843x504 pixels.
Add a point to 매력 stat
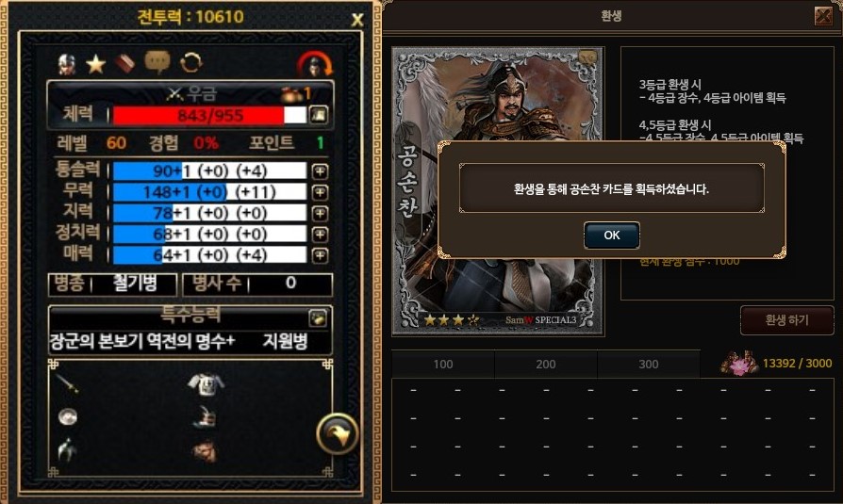pyautogui.click(x=320, y=255)
